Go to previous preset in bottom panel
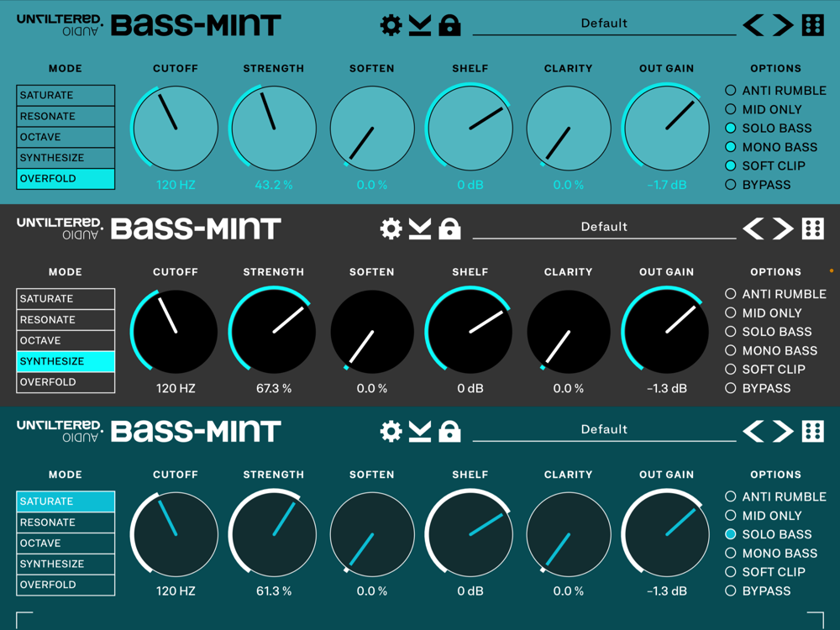 pos(753,431)
